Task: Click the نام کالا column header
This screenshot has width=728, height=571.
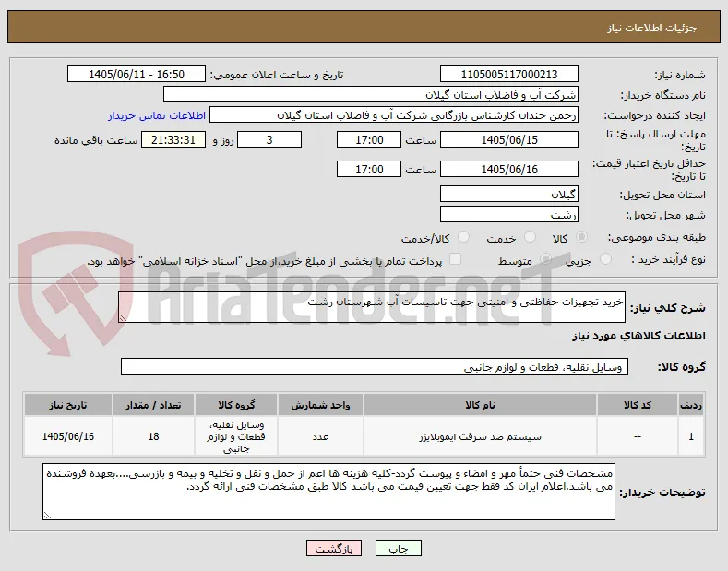Action: pos(480,405)
